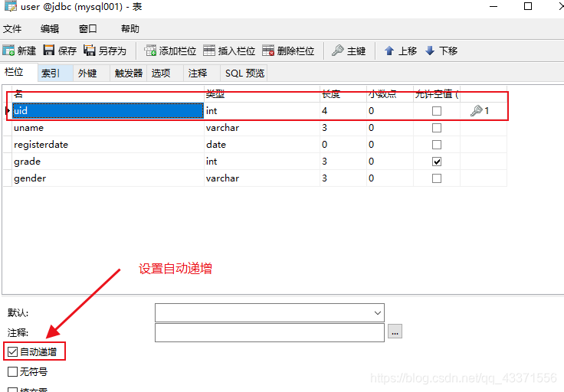Open the 编辑 menu
The width and height of the screenshot is (564, 392).
click(50, 29)
